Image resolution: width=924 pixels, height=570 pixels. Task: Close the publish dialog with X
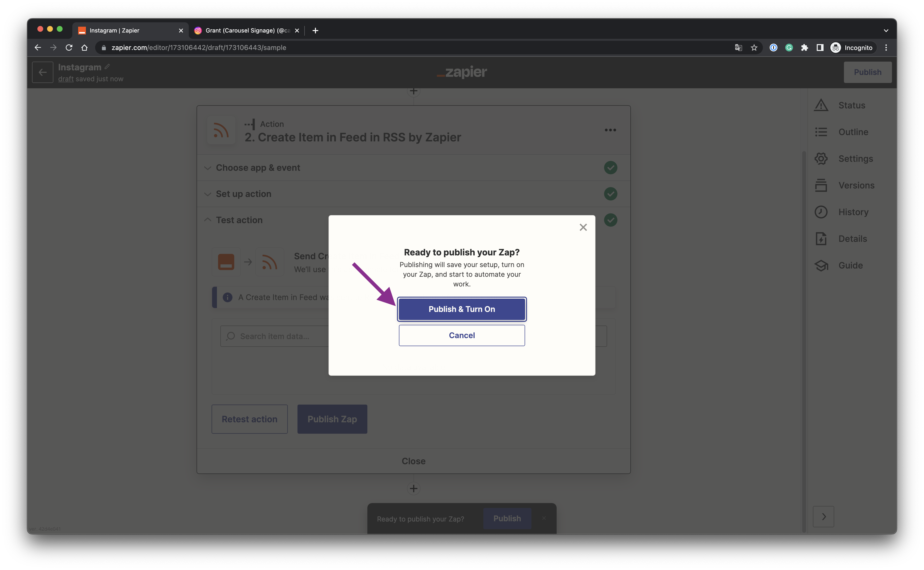583,227
